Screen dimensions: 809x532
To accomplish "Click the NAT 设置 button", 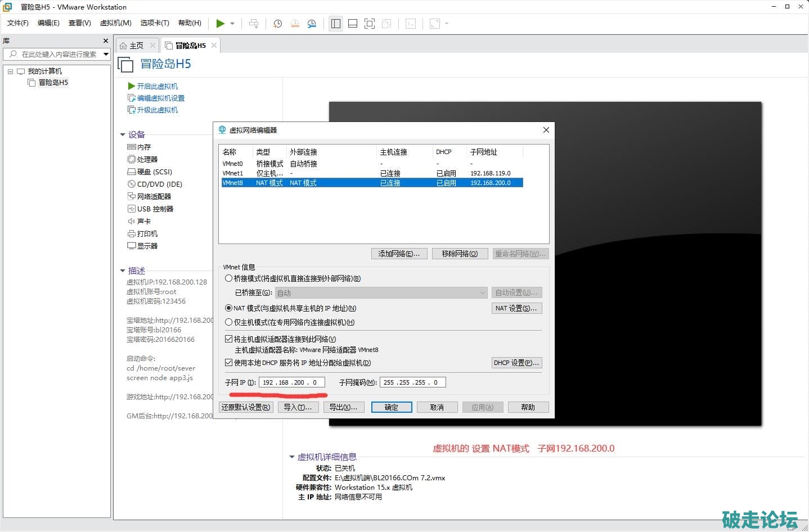I will [516, 308].
